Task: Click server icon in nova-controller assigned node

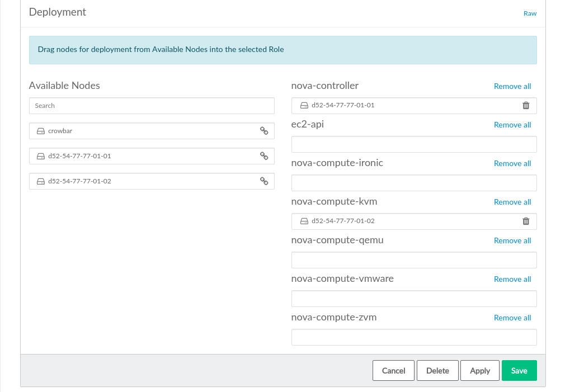Action: (304, 106)
